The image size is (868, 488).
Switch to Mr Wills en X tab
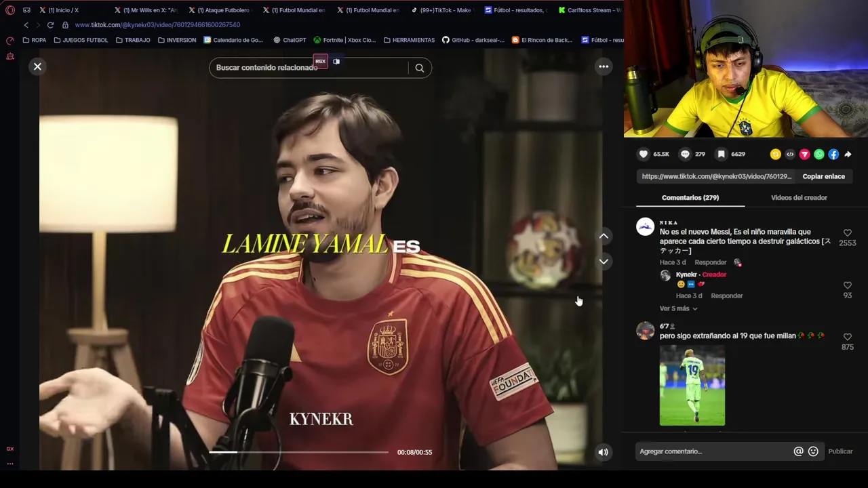point(146,10)
